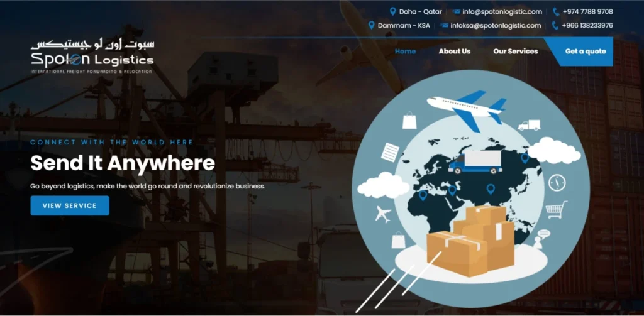644x316 pixels.
Task: Call the +974 7788 9708 number
Action: (x=588, y=12)
